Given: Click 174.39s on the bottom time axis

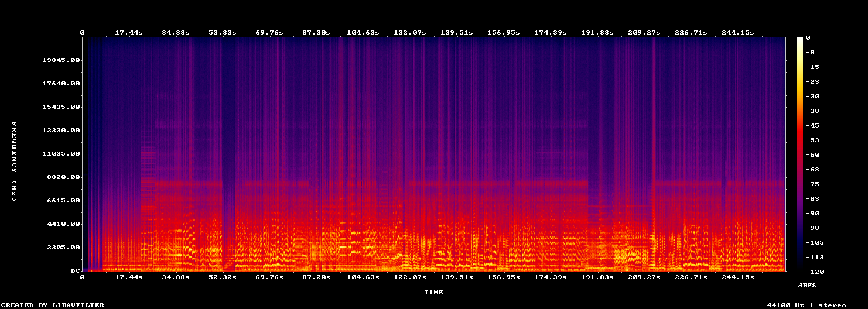Looking at the screenshot, I should [x=551, y=277].
